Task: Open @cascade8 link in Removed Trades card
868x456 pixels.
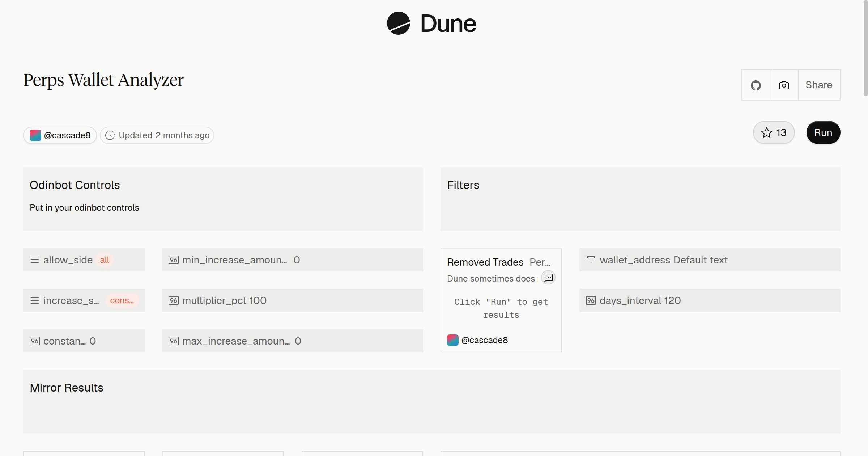Action: (x=485, y=340)
